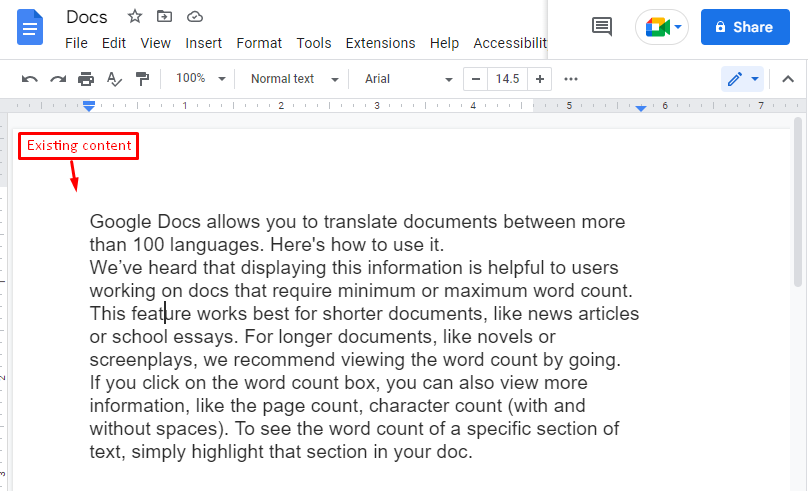
Task: Open the Extensions menu
Action: pos(380,43)
